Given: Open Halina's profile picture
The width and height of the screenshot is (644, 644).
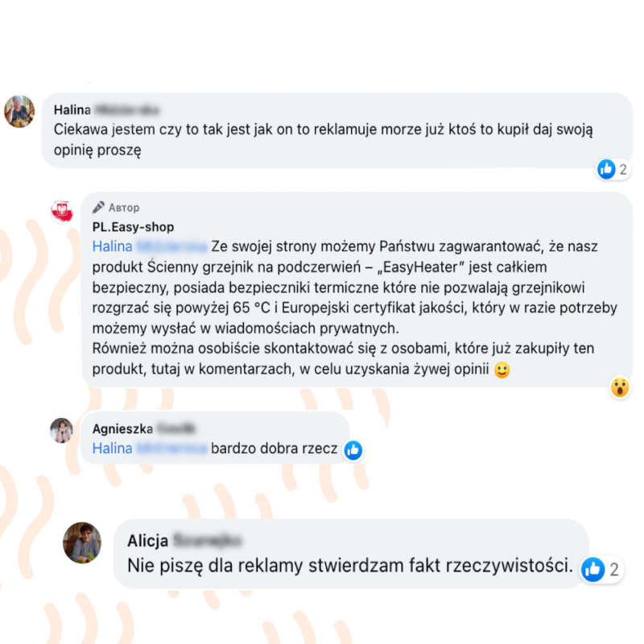Looking at the screenshot, I should tap(19, 111).
